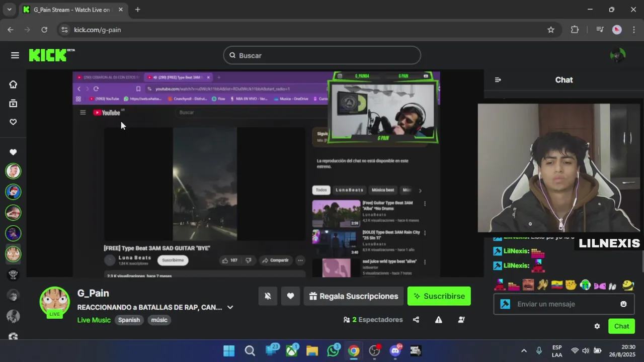The height and width of the screenshot is (362, 644).
Task: Open the red-cap avatar channel in sidebar
Action: 13,192
